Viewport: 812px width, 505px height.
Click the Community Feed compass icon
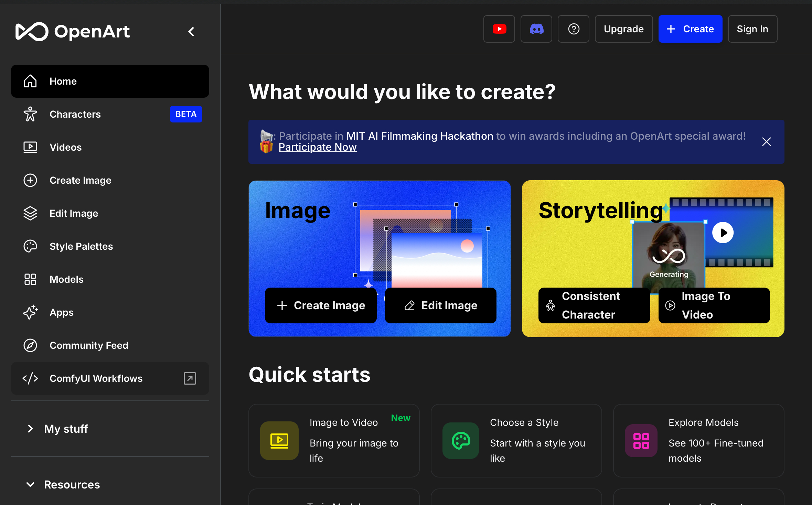(x=30, y=345)
